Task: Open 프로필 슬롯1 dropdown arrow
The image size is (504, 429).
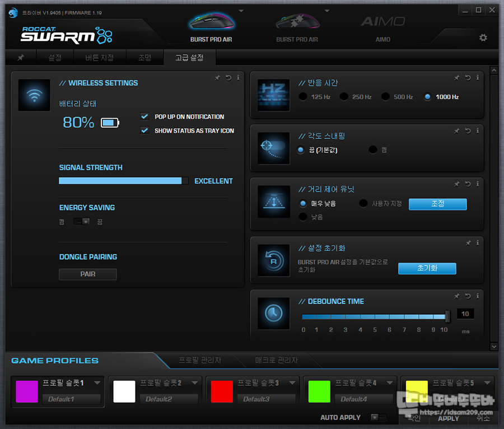Action: (x=97, y=383)
